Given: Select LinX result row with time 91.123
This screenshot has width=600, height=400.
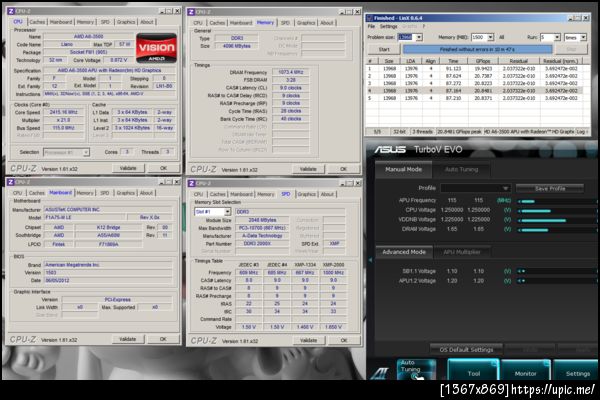Looking at the screenshot, I should 474,69.
